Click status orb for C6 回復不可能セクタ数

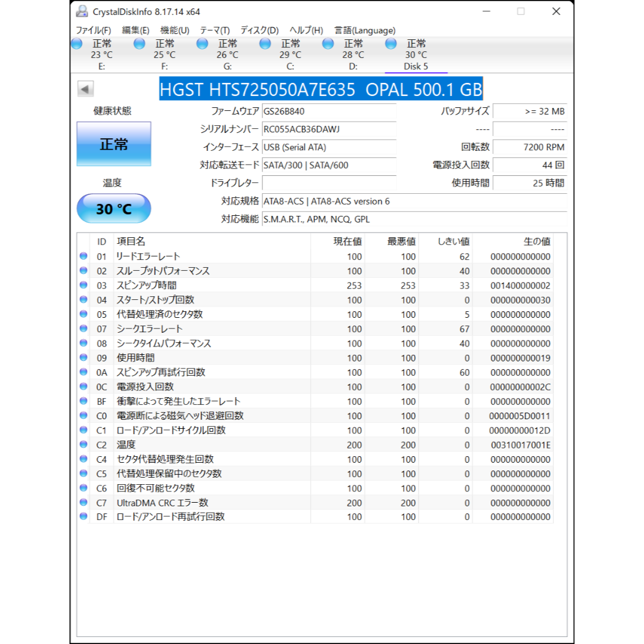(x=83, y=488)
